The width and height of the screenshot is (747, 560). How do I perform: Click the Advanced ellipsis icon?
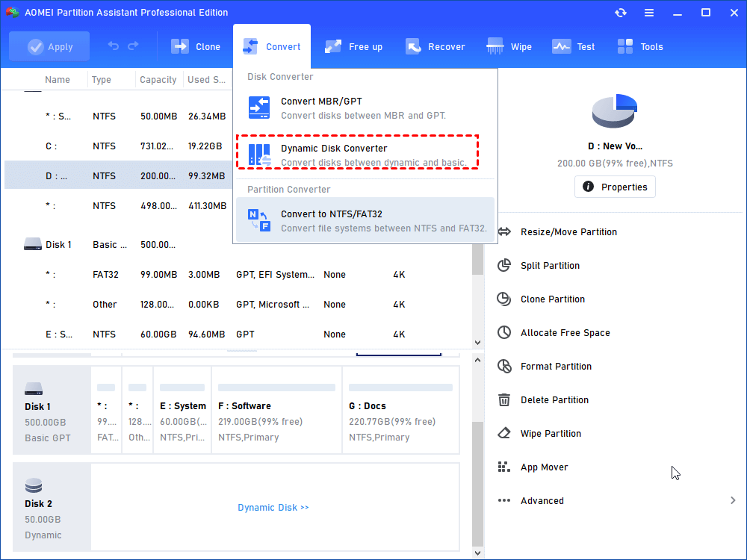[504, 500]
